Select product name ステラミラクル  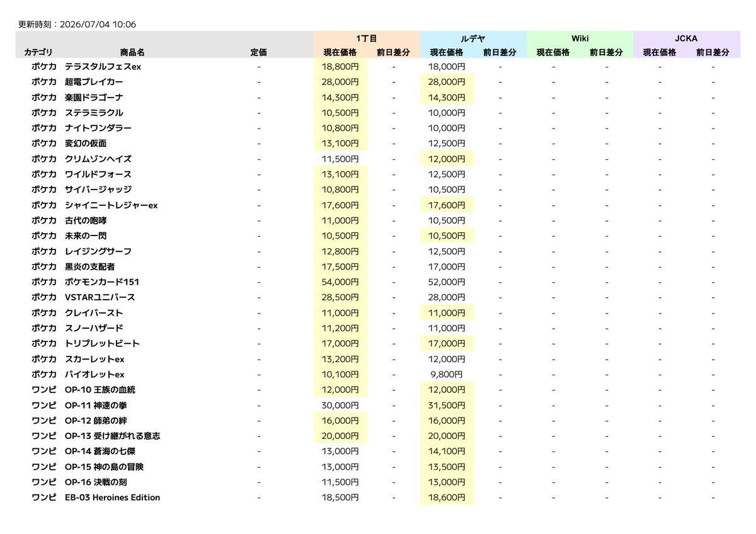pyautogui.click(x=94, y=113)
